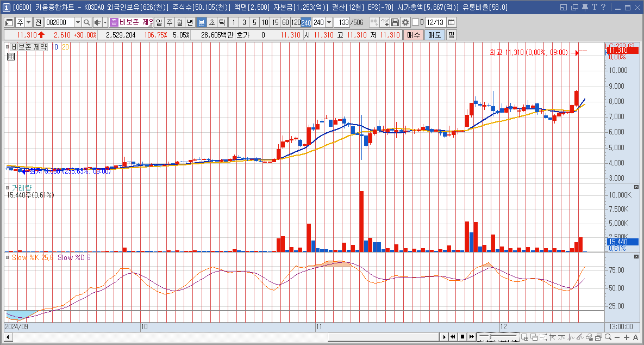Click the 비보존 제약 chart legend label
The width and height of the screenshot is (644, 345).
click(x=29, y=47)
